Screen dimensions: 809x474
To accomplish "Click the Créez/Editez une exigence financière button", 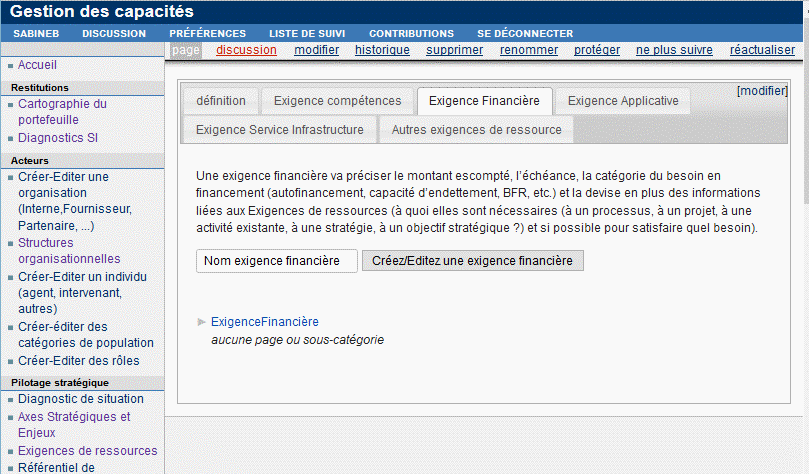I will 473,261.
